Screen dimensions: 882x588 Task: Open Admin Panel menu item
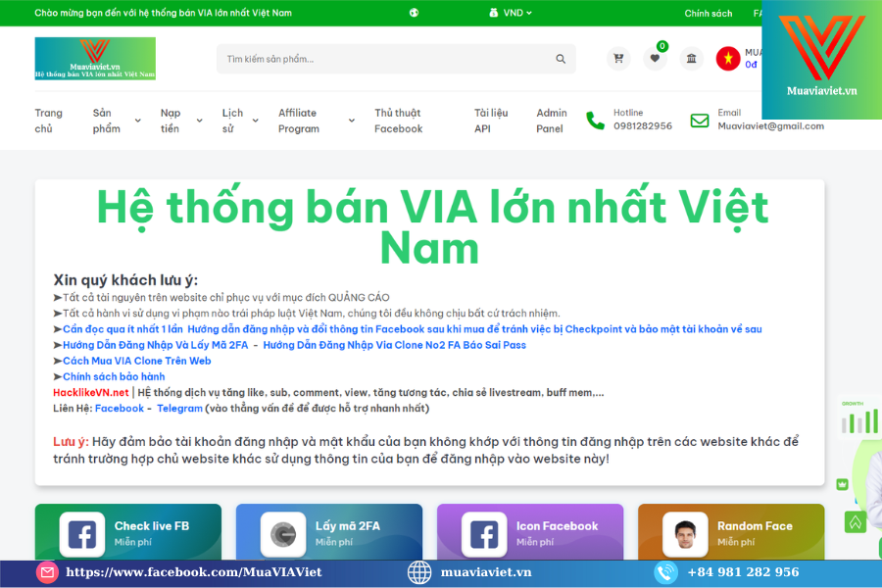[551, 121]
